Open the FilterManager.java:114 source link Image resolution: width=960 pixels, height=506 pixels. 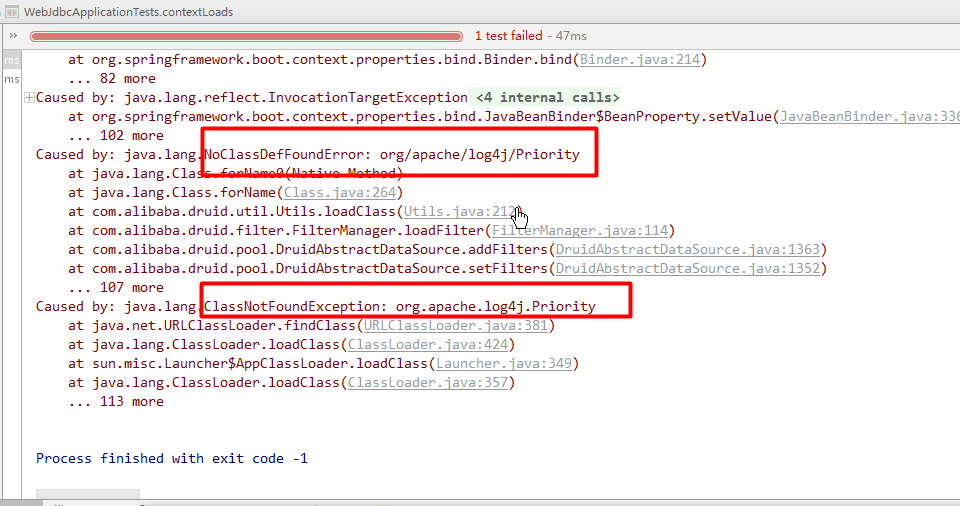[x=579, y=231]
